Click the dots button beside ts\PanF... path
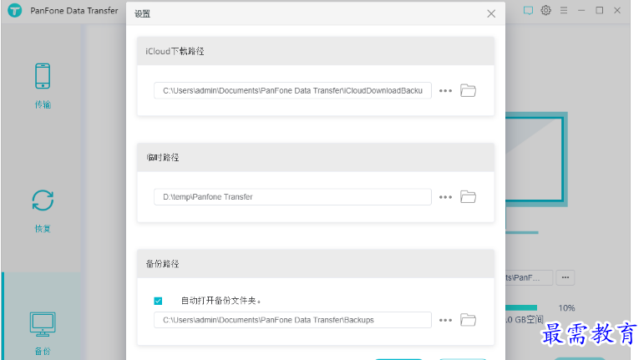644x360 pixels. (565, 277)
